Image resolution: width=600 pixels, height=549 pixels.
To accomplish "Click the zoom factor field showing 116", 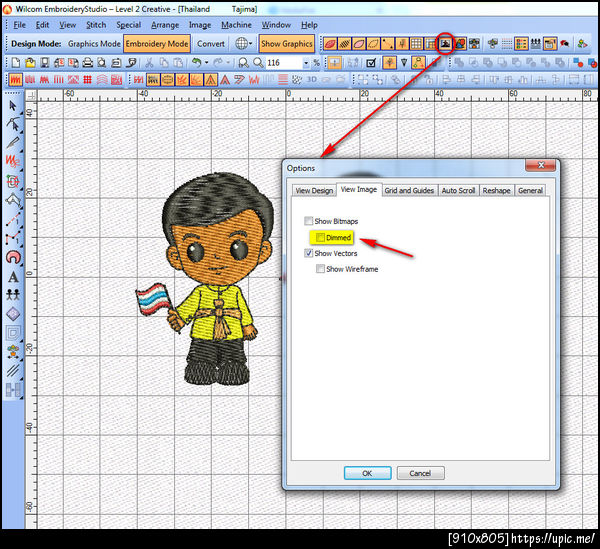I will pos(284,63).
